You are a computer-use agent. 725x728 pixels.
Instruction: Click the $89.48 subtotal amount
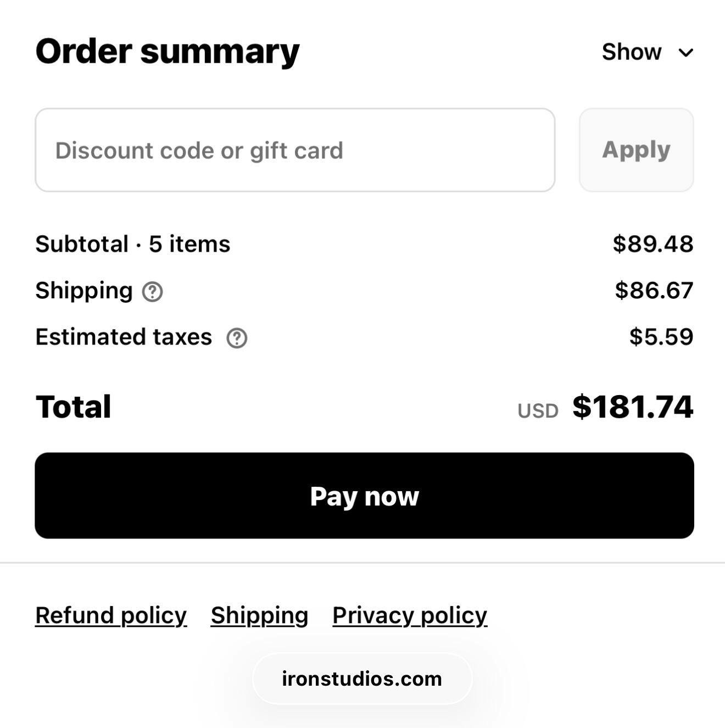click(x=653, y=244)
